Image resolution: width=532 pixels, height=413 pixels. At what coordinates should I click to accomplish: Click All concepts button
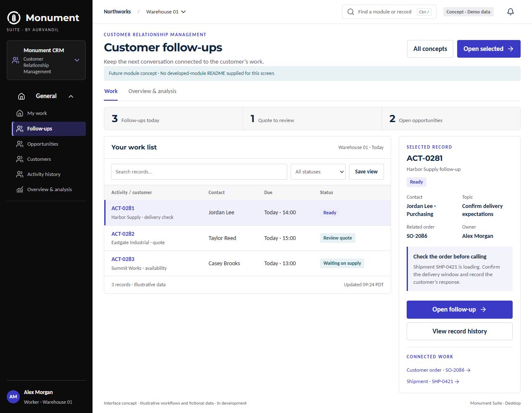[430, 49]
